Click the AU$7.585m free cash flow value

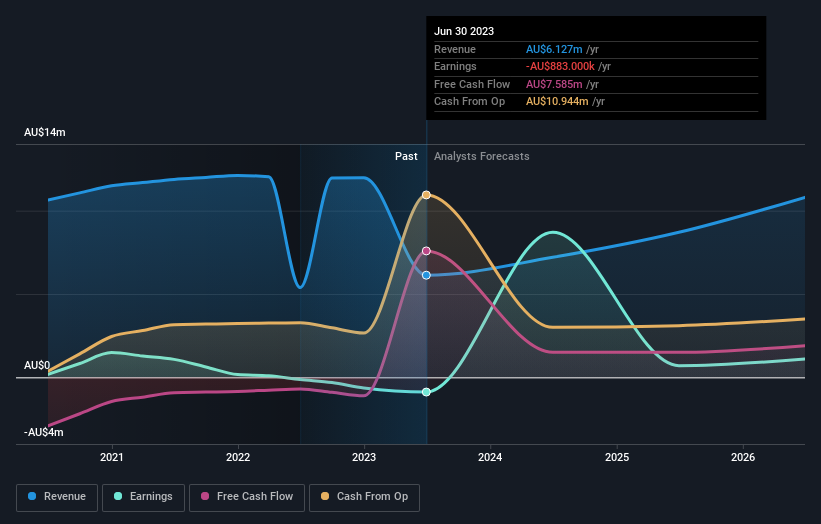(x=554, y=84)
